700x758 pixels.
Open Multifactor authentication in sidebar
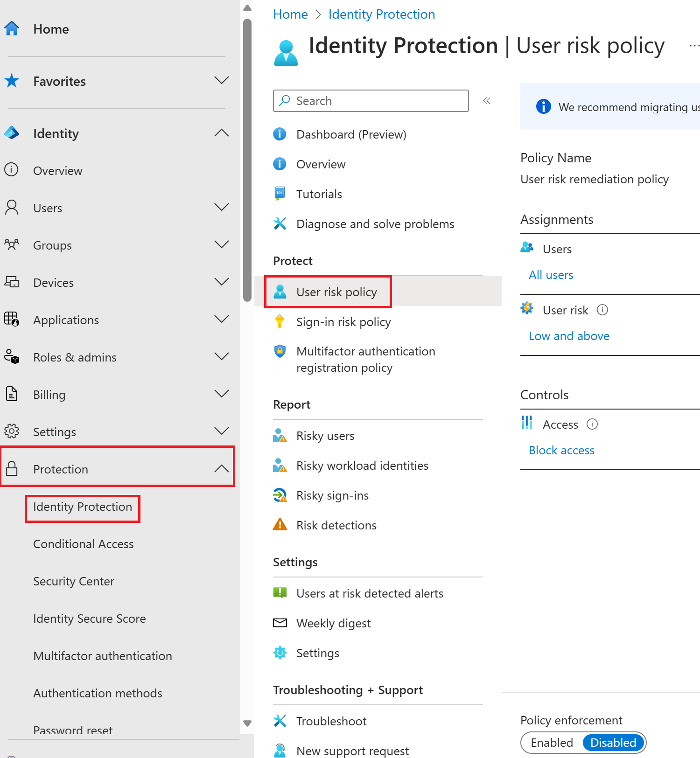coord(103,656)
